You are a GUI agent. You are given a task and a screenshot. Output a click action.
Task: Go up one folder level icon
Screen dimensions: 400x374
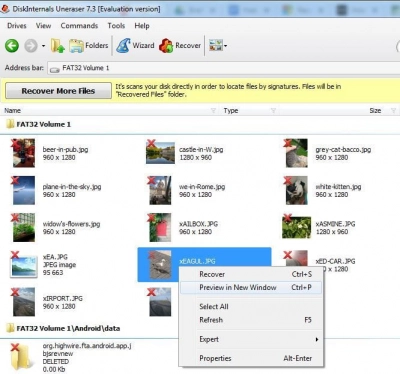coord(57,46)
